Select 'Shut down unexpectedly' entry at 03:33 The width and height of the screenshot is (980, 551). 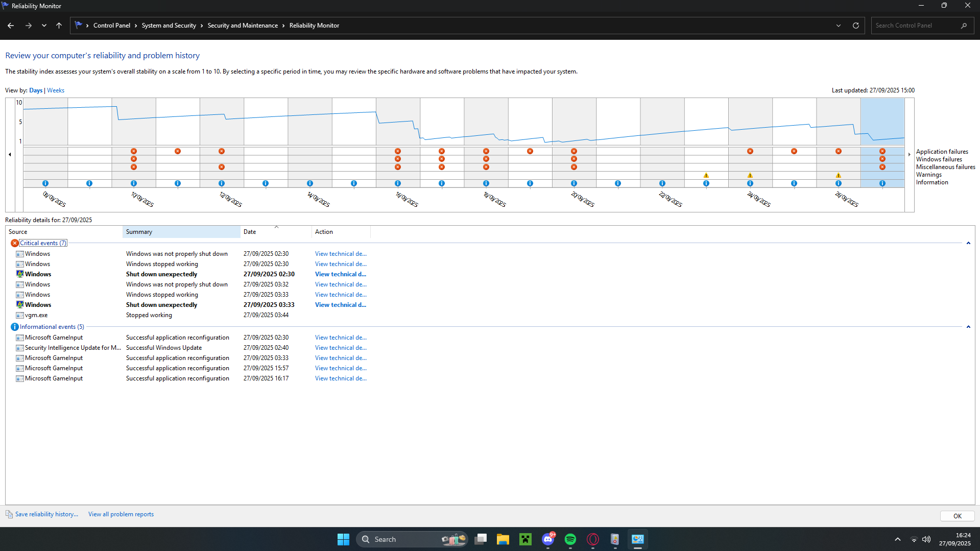coord(189,305)
